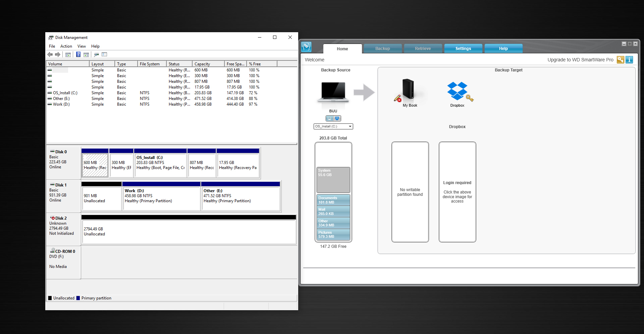Viewport: 644px width, 334px height.
Task: Open the Backup tab in SmartWare
Action: [383, 49]
